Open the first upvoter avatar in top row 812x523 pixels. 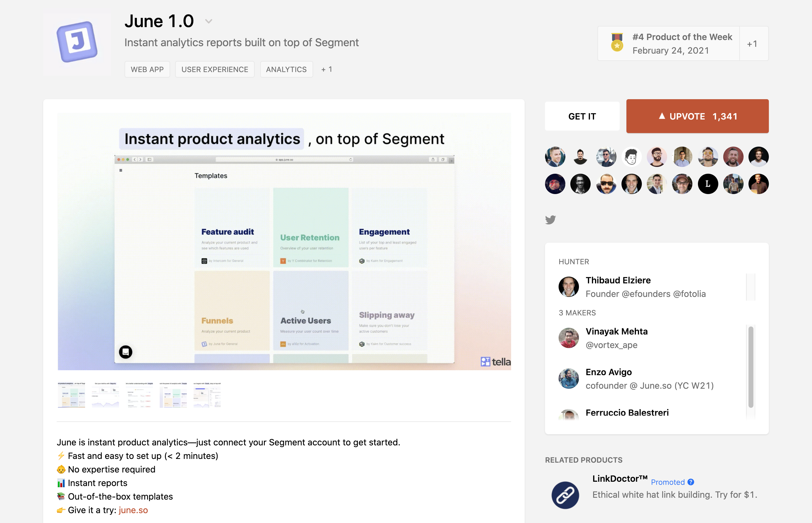click(555, 156)
